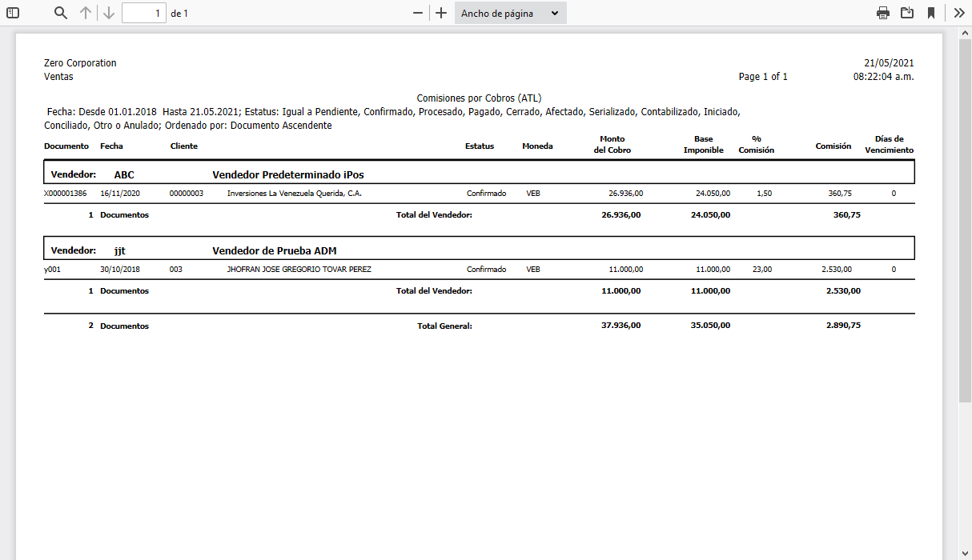Click the 'Page 1 of 1' label
Screen dimensions: 972x560
762,76
